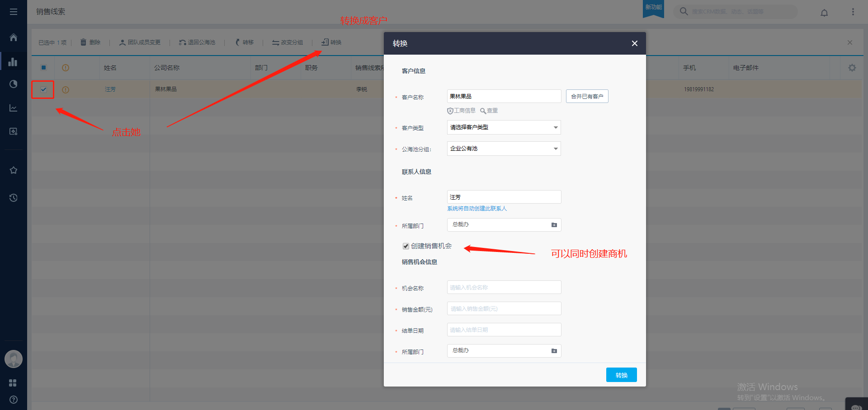Click the 团队成员变更 toolbar item

point(140,42)
